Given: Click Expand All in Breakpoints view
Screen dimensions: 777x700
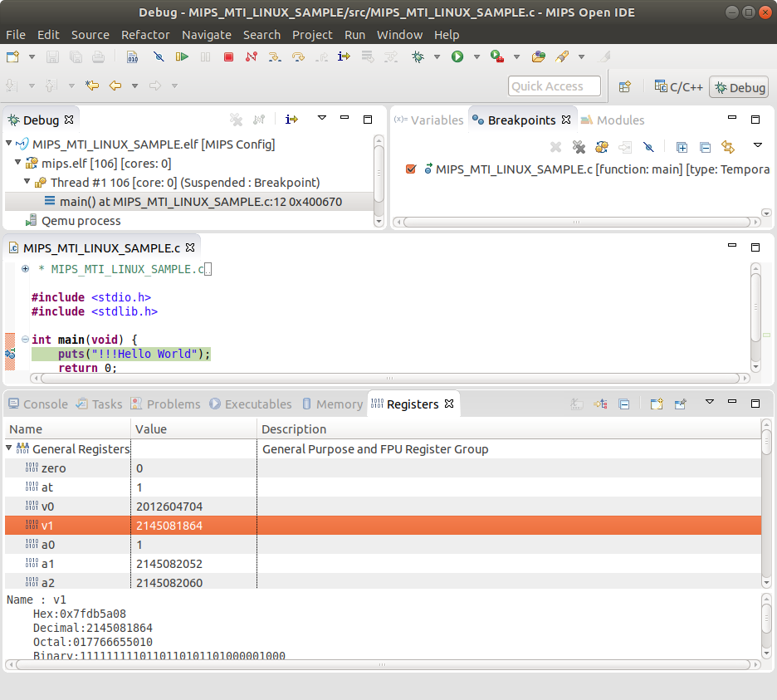Looking at the screenshot, I should coord(682,147).
